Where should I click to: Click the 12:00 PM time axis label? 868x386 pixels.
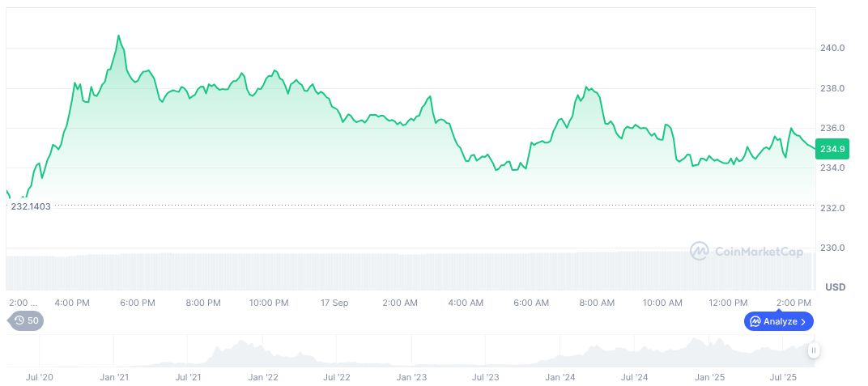(728, 303)
